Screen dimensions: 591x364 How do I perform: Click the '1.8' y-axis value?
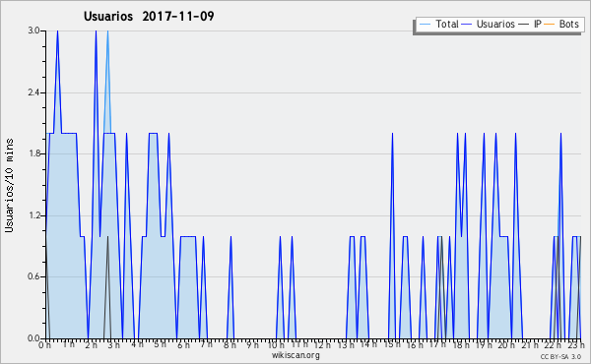coord(33,153)
